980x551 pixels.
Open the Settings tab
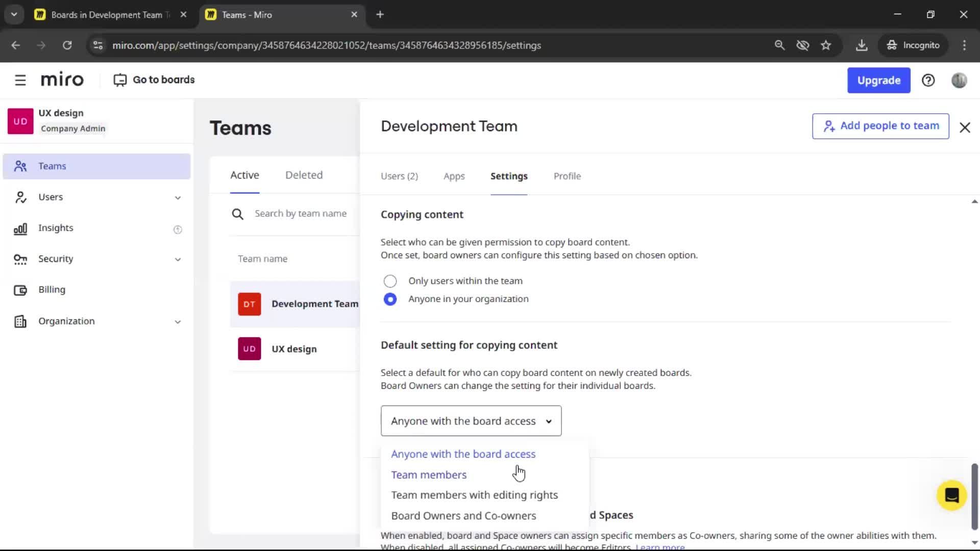tap(509, 176)
